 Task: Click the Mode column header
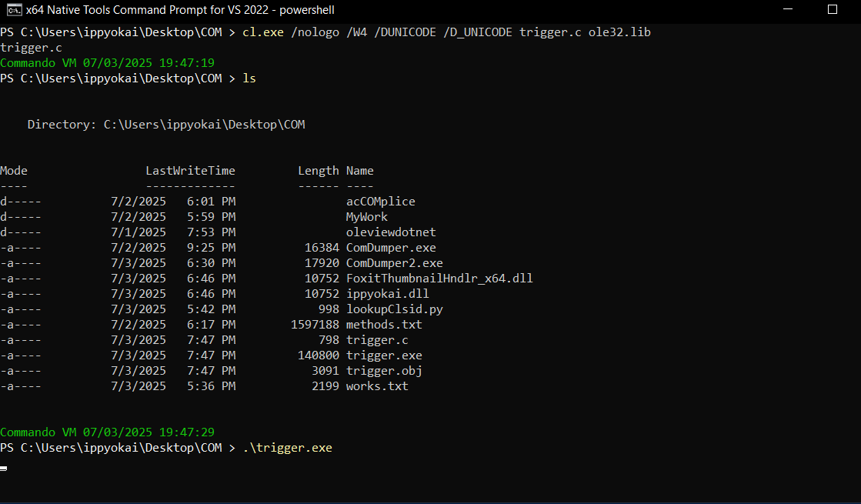(x=14, y=171)
